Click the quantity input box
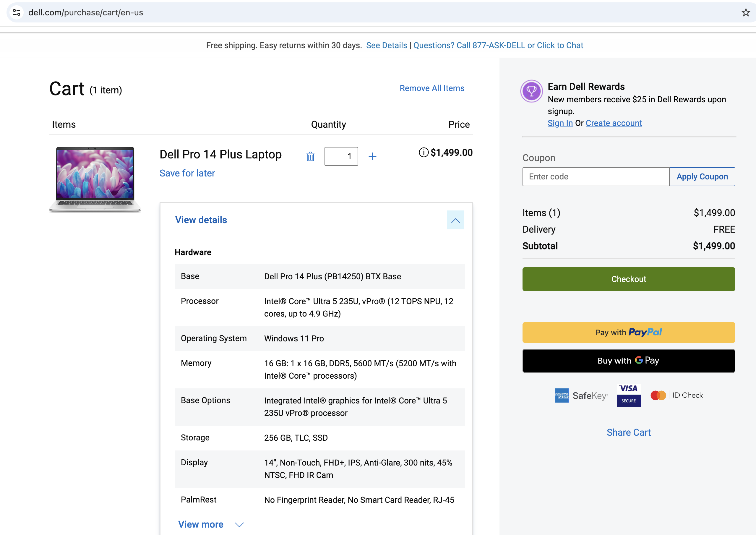The image size is (756, 535). 341,156
